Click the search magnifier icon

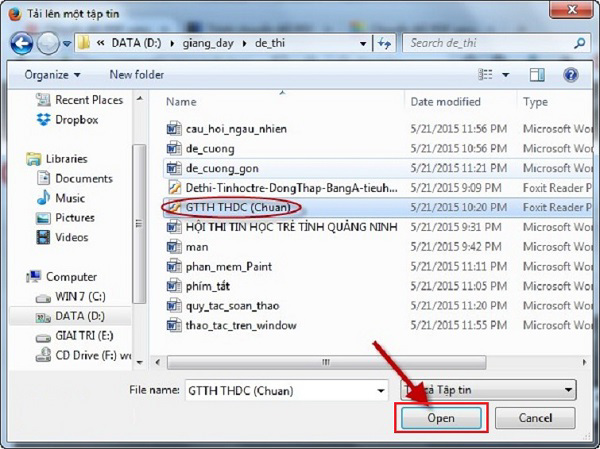(579, 44)
